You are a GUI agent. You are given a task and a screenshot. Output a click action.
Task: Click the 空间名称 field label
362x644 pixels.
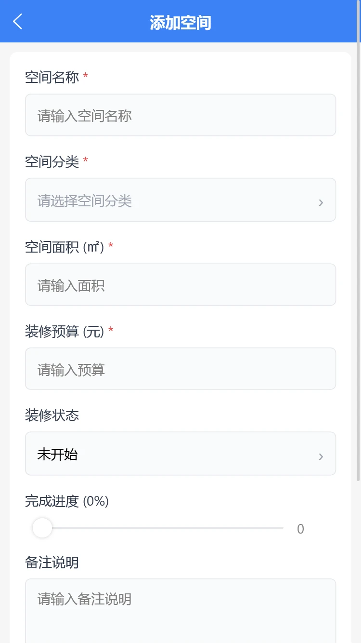point(52,77)
